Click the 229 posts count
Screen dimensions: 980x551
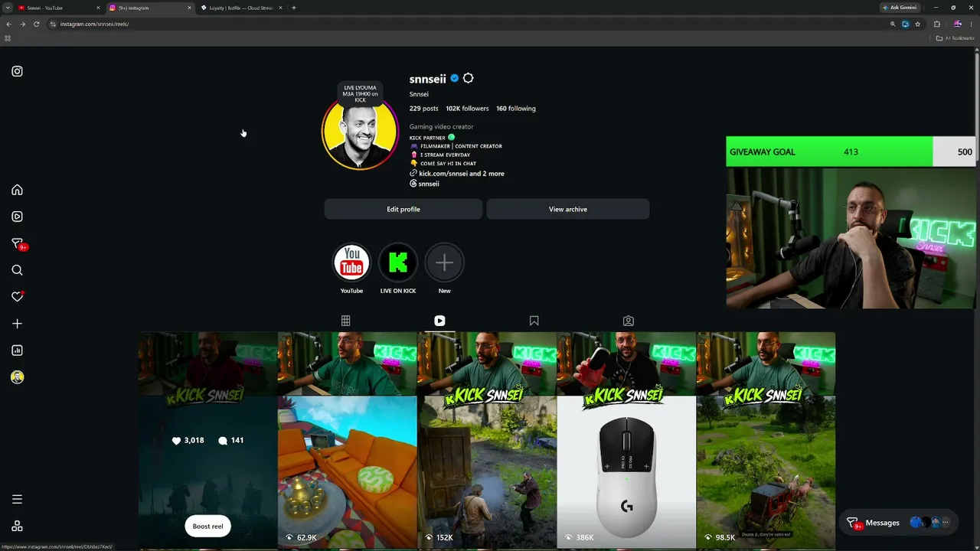(x=423, y=109)
